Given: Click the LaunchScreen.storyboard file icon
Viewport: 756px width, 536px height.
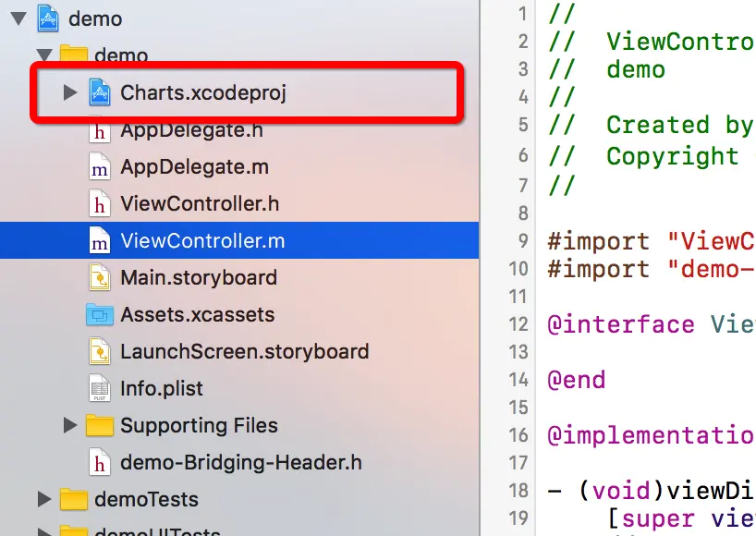Looking at the screenshot, I should [100, 351].
